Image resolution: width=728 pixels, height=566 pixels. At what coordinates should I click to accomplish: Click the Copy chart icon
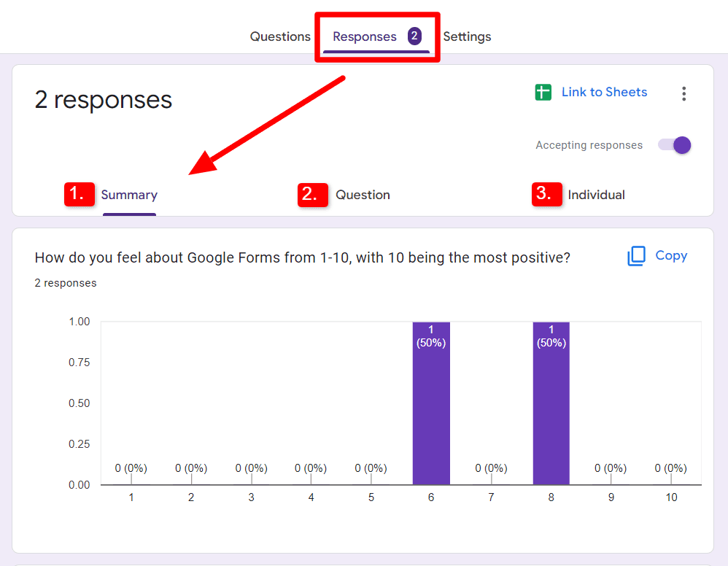click(x=636, y=256)
